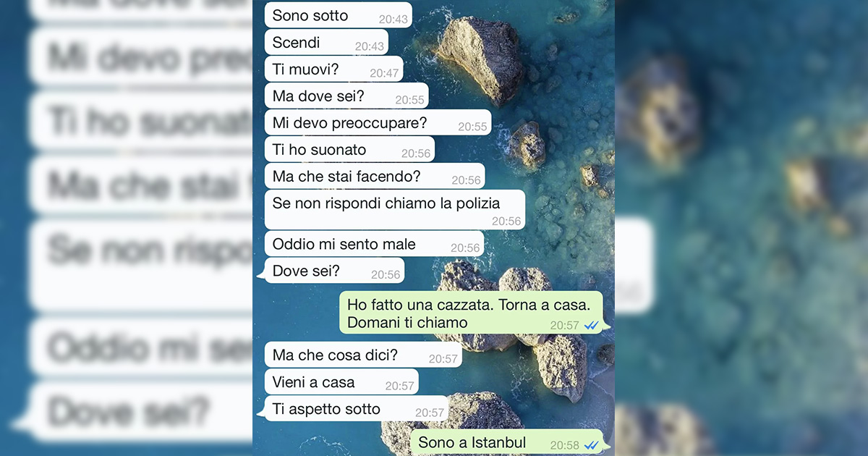Select the 'Scendi' message
Screen dimensions: 868x456
click(x=326, y=43)
